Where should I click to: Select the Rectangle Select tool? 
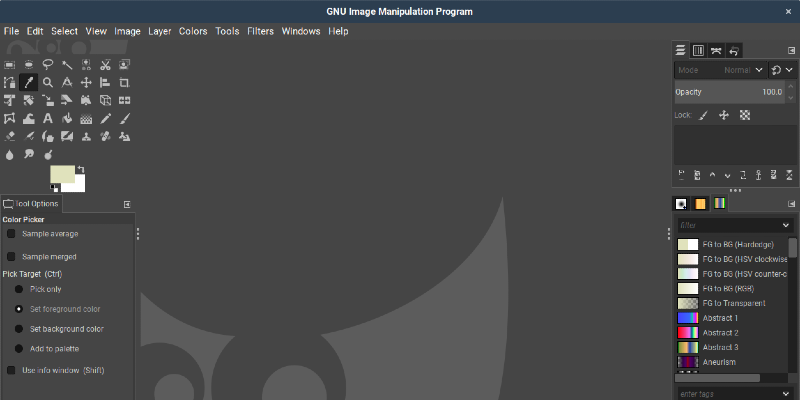10,63
